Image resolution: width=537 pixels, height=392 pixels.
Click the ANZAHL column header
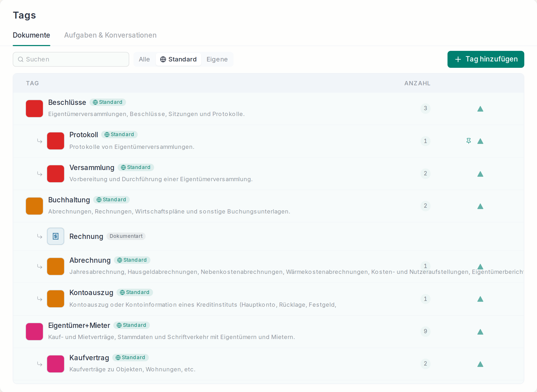[417, 83]
